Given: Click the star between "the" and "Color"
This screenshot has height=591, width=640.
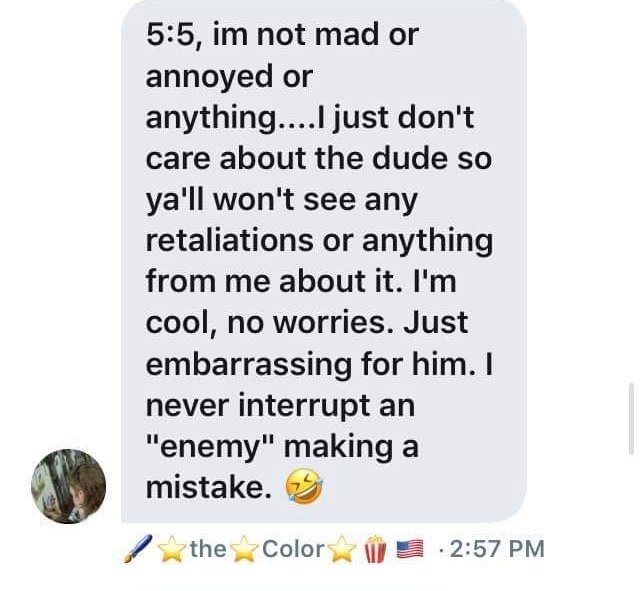Looking at the screenshot, I should [244, 549].
